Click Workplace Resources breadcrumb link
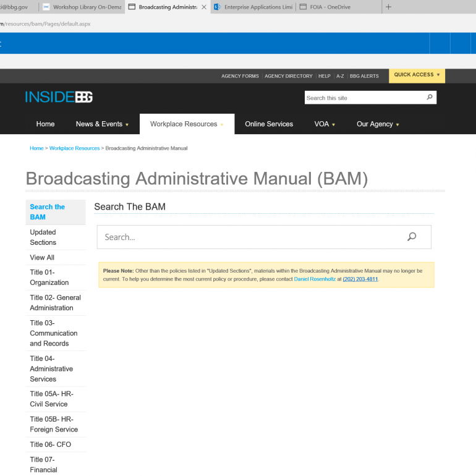Viewport: 476px width, 476px height. click(74, 148)
